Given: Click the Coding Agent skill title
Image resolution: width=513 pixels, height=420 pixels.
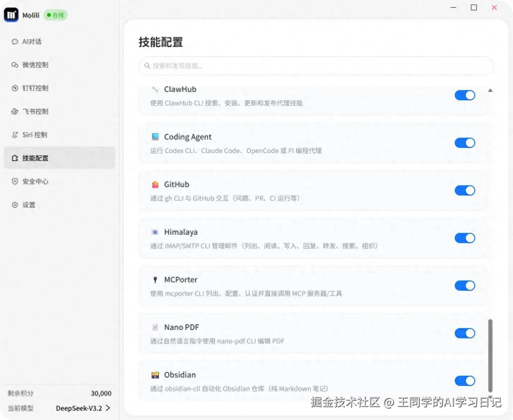Looking at the screenshot, I should coord(188,137).
